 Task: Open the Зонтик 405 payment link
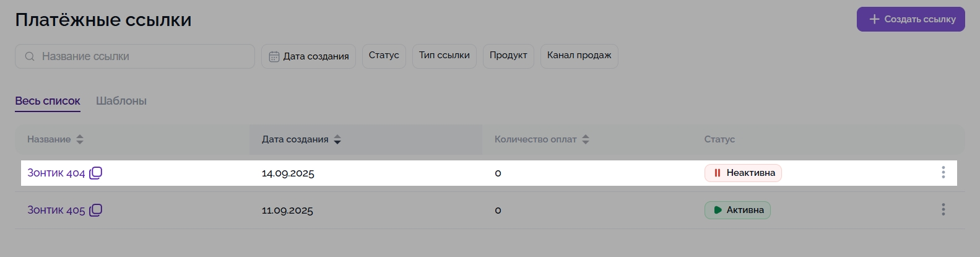(56, 210)
